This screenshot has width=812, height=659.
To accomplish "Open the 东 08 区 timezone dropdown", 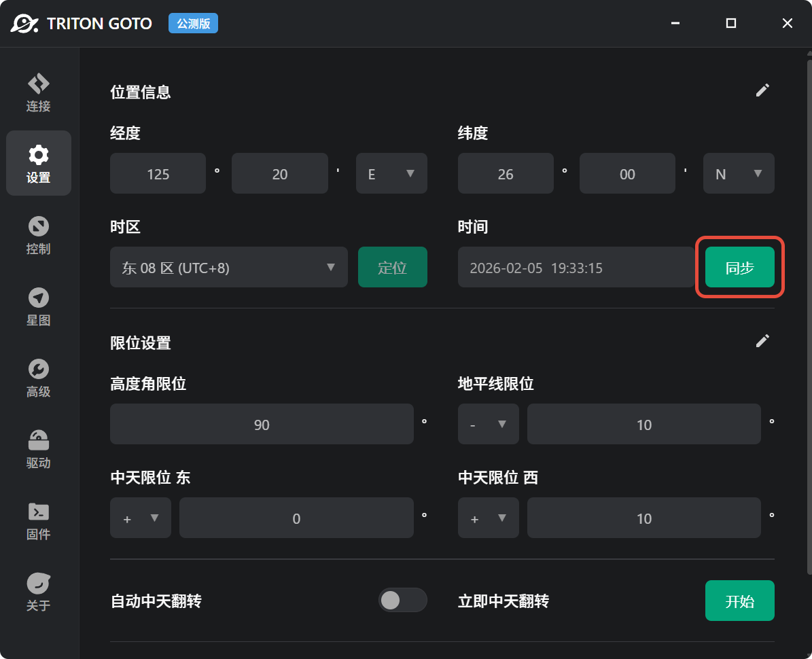I will [x=228, y=267].
